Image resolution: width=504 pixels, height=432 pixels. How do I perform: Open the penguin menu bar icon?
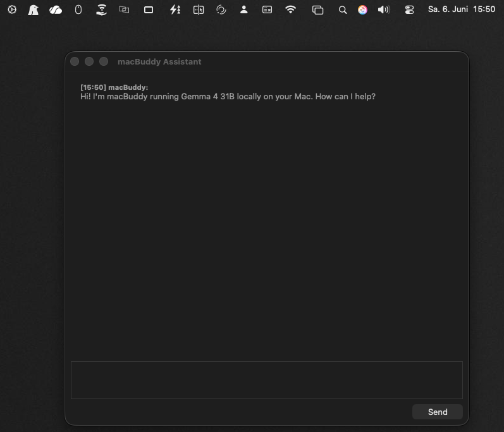tap(33, 10)
